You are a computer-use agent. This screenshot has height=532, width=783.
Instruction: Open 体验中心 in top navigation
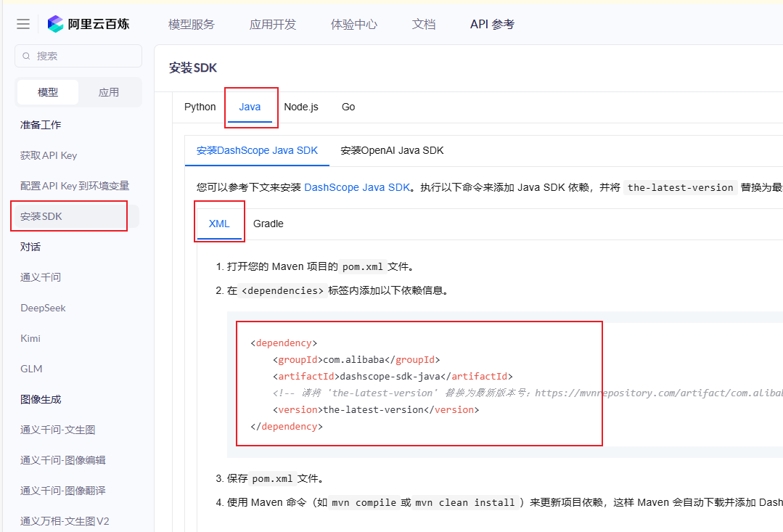(354, 24)
